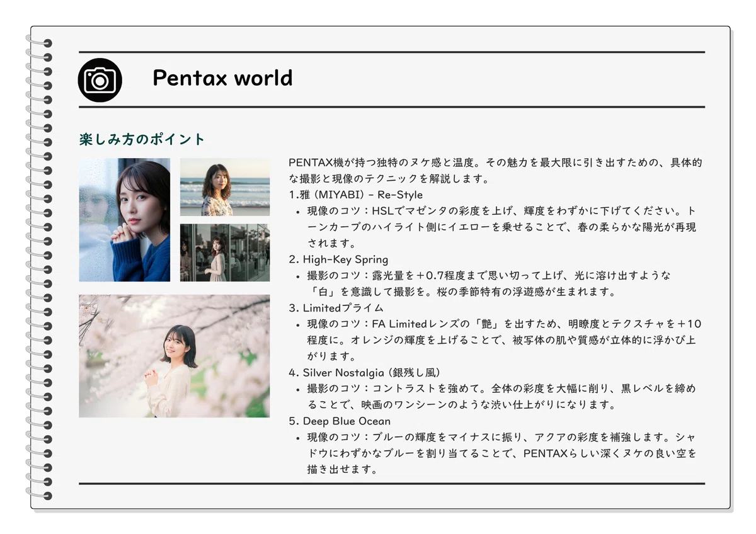Click the final line "描き出せます。"
This screenshot has height=534, width=756.
pyautogui.click(x=342, y=470)
